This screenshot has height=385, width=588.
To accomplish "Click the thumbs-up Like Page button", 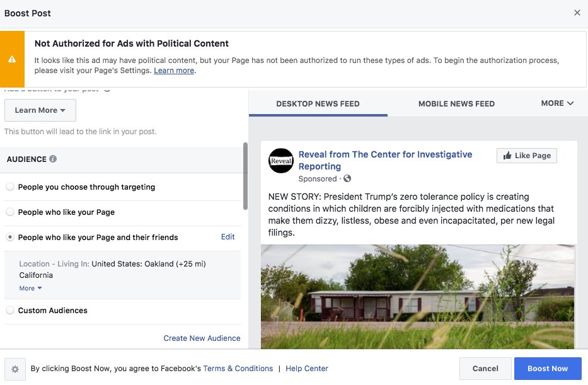I will (526, 156).
